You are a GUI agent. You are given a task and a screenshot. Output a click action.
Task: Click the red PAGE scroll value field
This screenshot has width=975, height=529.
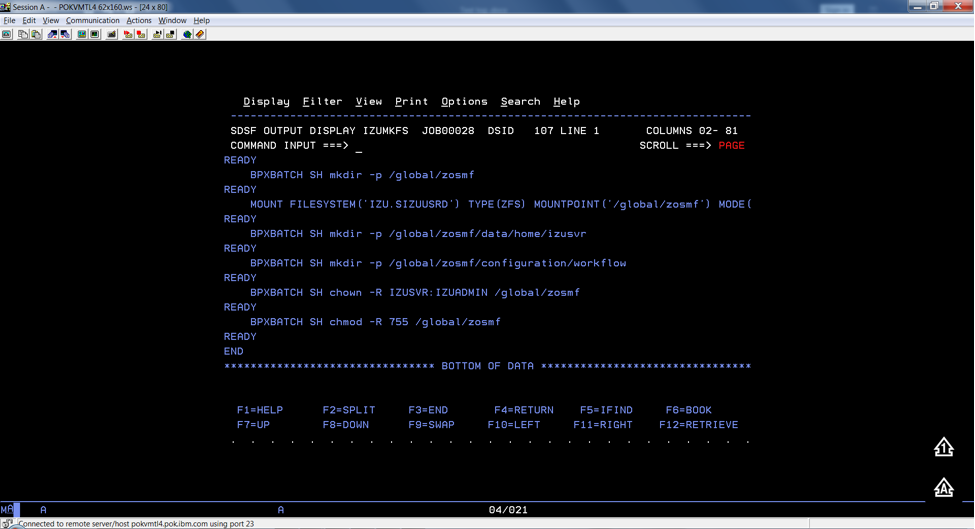(731, 146)
